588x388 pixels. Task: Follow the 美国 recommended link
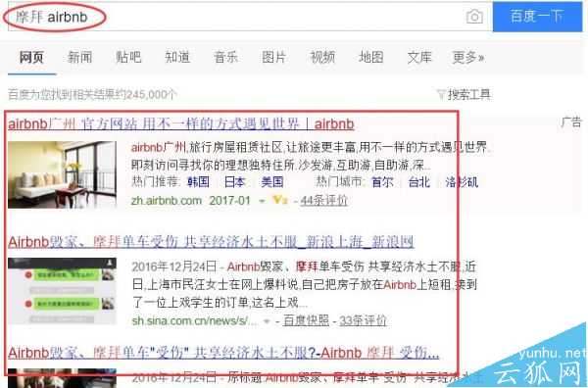(272, 182)
